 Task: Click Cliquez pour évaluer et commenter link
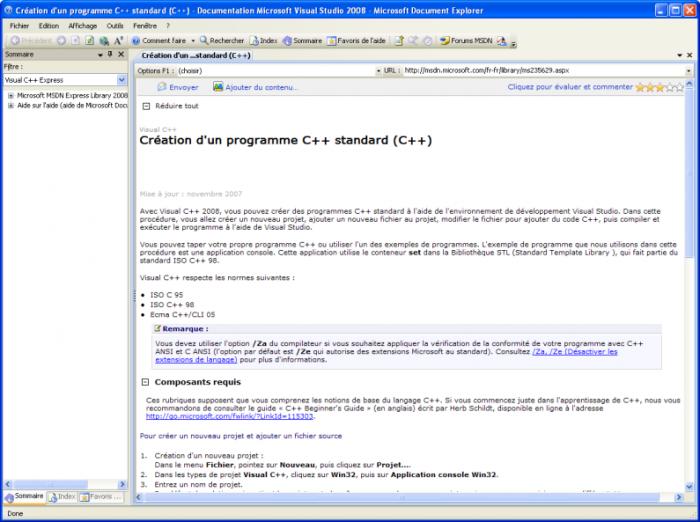[570, 87]
